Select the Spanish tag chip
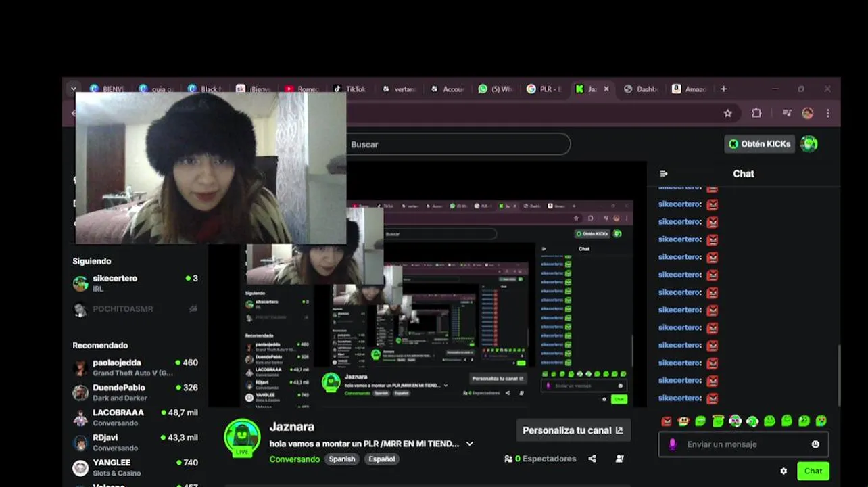 pos(342,459)
